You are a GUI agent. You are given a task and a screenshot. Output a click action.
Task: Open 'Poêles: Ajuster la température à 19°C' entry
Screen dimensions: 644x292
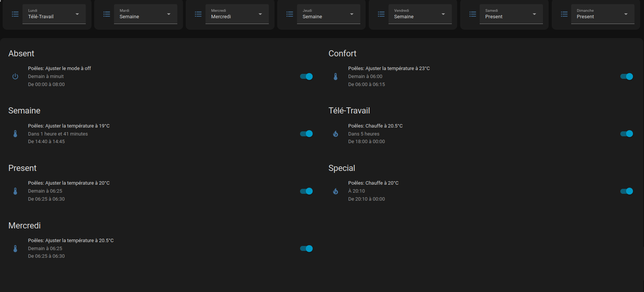pyautogui.click(x=69, y=126)
